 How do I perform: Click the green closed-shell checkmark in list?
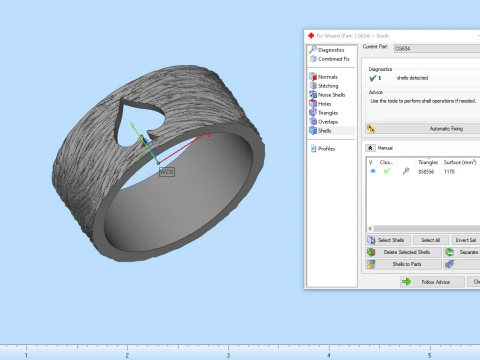(387, 171)
